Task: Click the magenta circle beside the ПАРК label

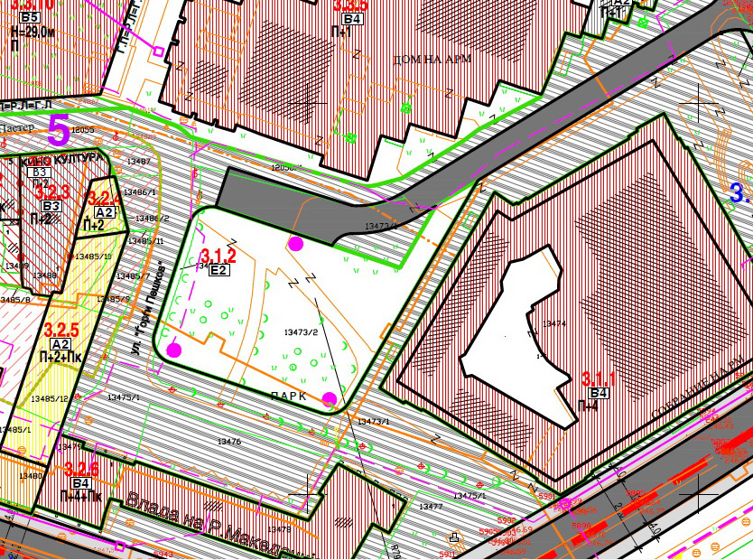Action: click(330, 398)
